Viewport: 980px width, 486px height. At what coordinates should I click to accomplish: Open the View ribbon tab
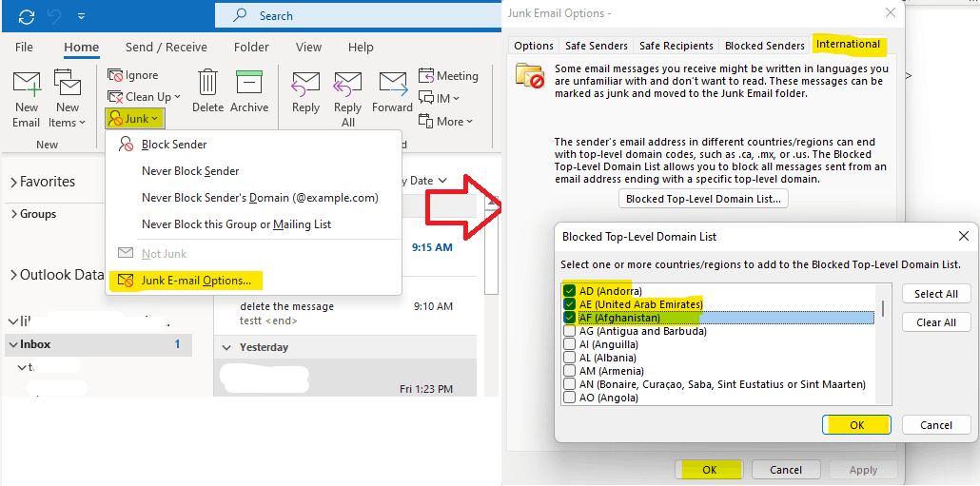click(x=309, y=47)
